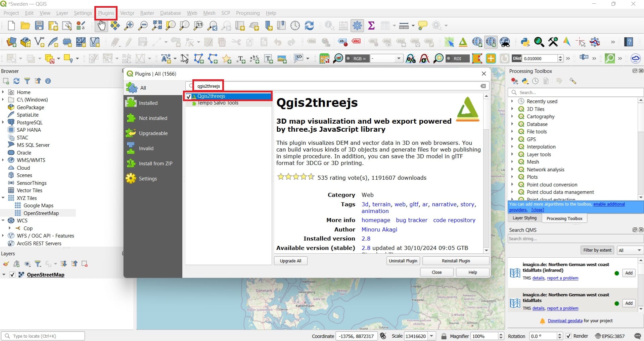
Task: Click the author Minoru Akagi link
Action: (x=379, y=229)
